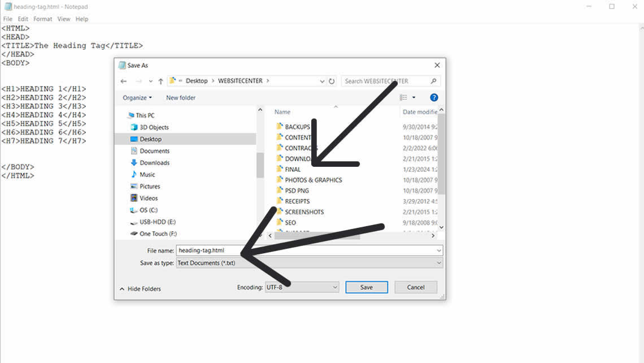
Task: Select the BACKUPS folder icon
Action: coord(280,126)
